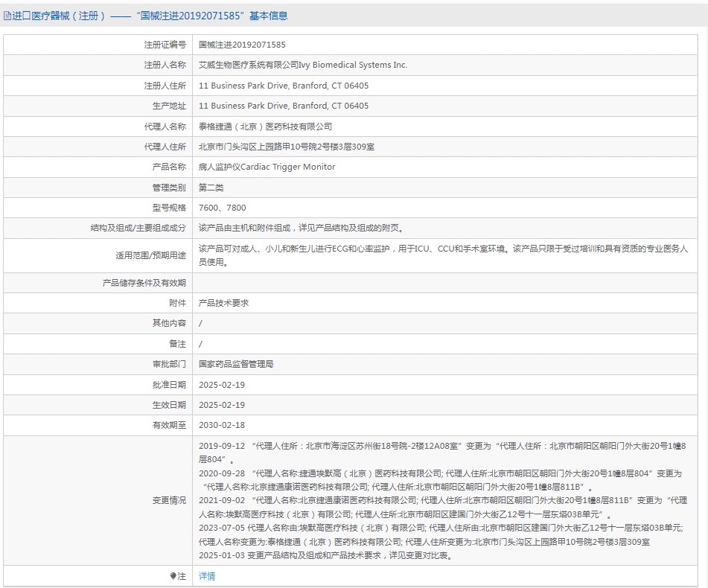This screenshot has width=708, height=588.
Task: Click the 2021-09-02 change record entry
Action: [x=443, y=507]
